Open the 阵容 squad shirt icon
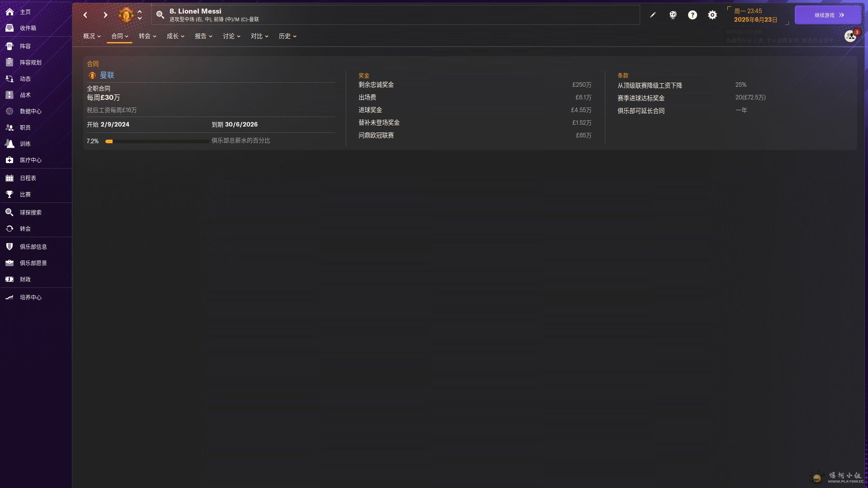 pyautogui.click(x=9, y=46)
